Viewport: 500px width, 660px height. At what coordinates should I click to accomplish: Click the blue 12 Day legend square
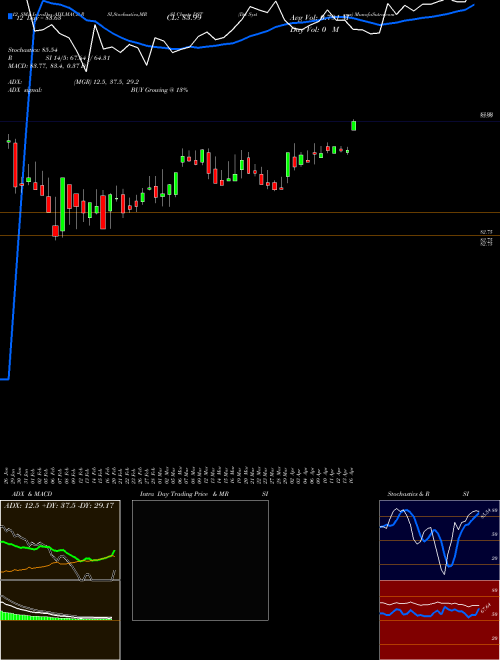coord(10,16)
